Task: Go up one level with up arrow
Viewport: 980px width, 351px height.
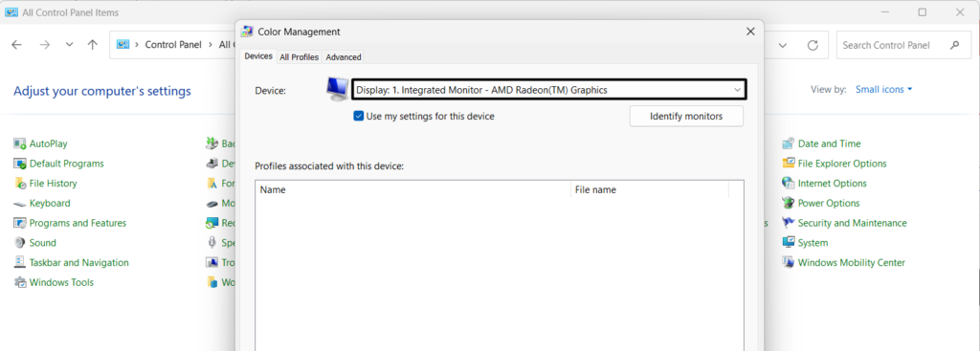Action: pyautogui.click(x=93, y=44)
